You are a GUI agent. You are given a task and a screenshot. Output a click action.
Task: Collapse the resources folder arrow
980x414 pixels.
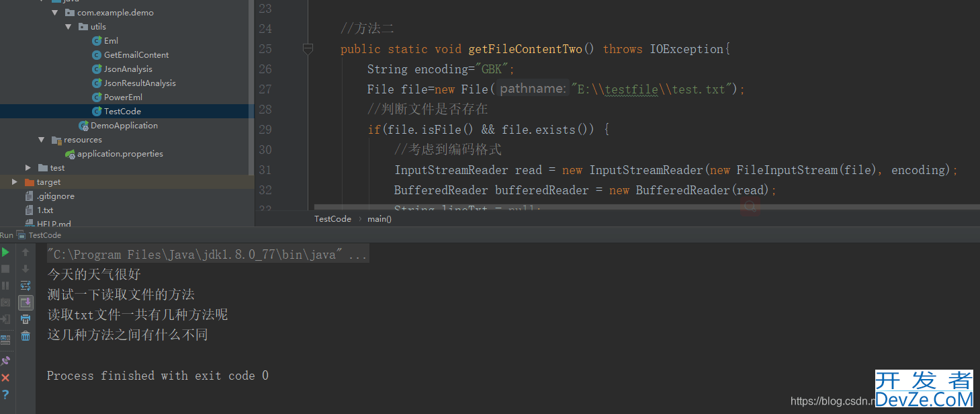click(x=42, y=140)
